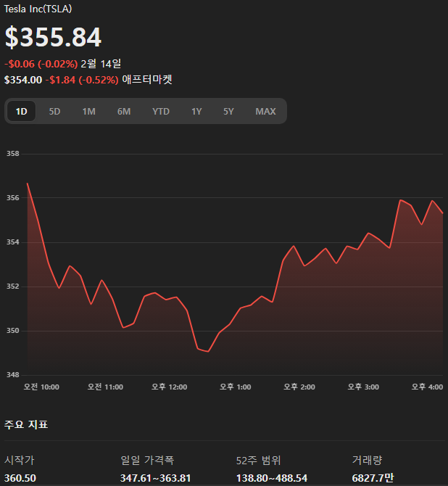Screen dimensions: 448x486
Task: Select the YTD range tab
Action: 161,111
